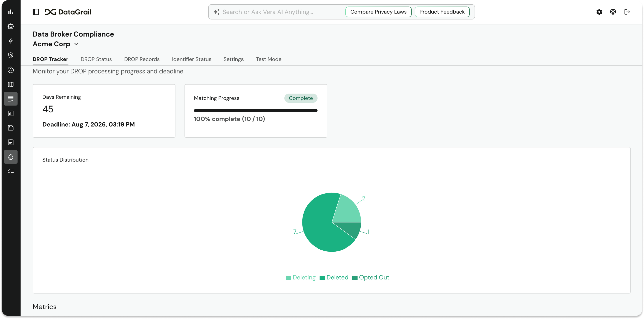This screenshot has width=644, height=319.
Task: Open the settings gear icon
Action: point(599,12)
